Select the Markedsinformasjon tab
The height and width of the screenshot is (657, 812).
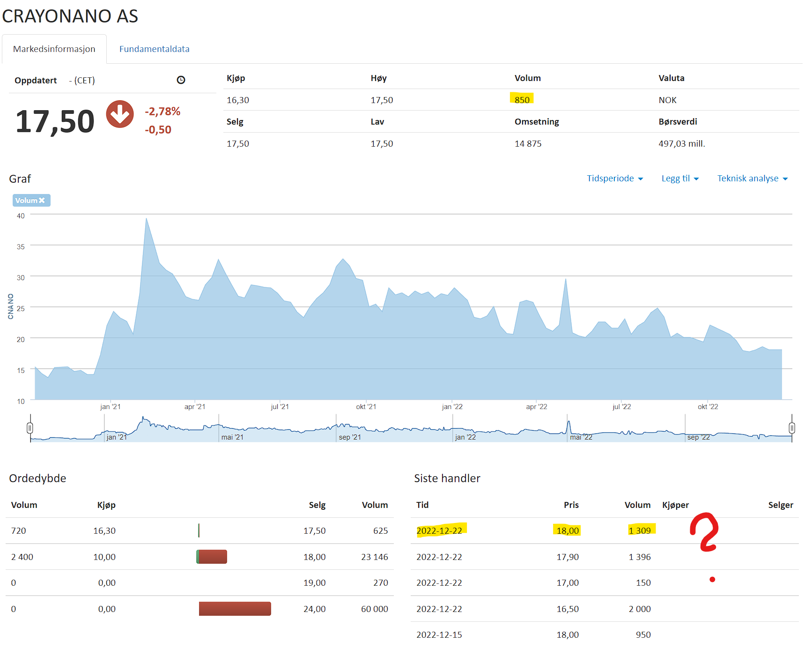tap(54, 49)
